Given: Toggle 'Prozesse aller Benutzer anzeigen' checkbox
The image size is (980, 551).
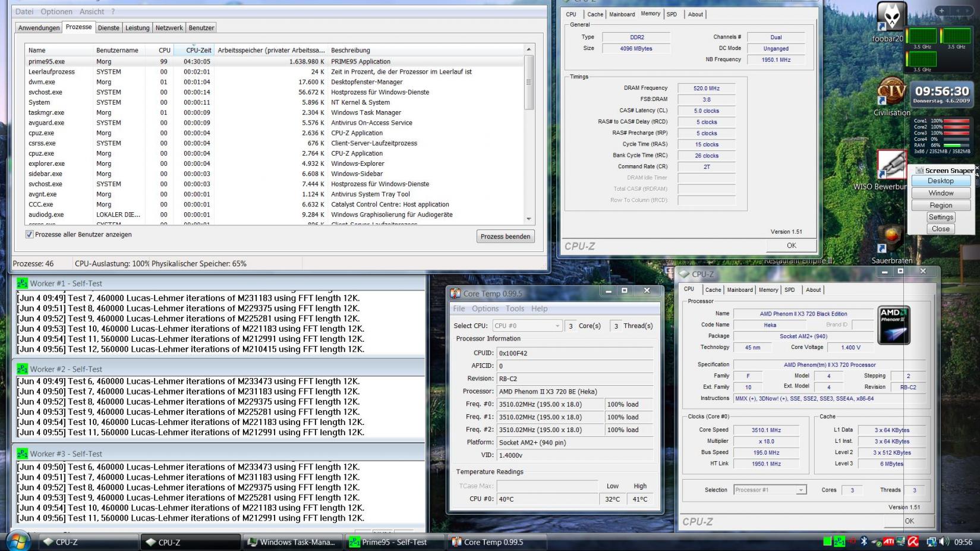Looking at the screenshot, I should coord(29,234).
